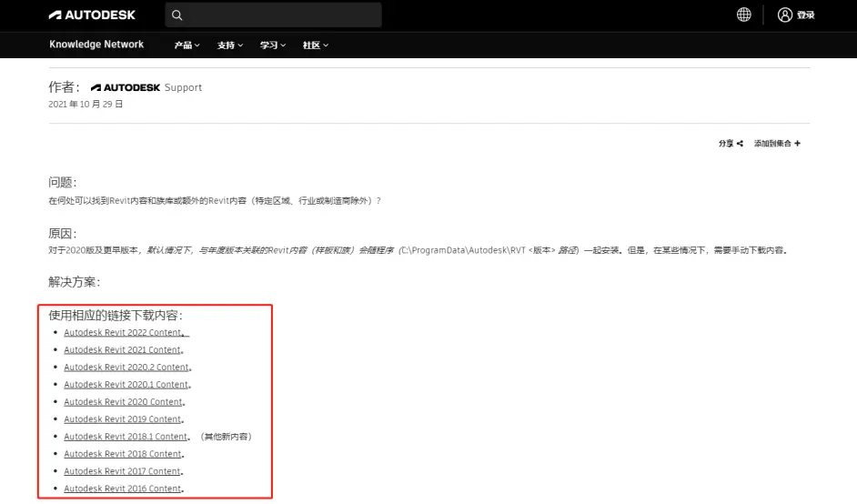Open Autodesk Revit 2016 Content link
The width and height of the screenshot is (857, 504).
click(122, 489)
